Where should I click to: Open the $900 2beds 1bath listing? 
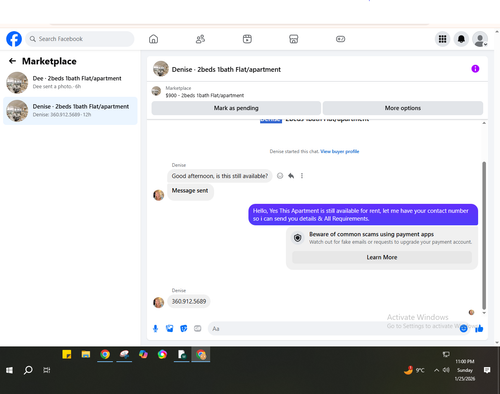point(205,95)
